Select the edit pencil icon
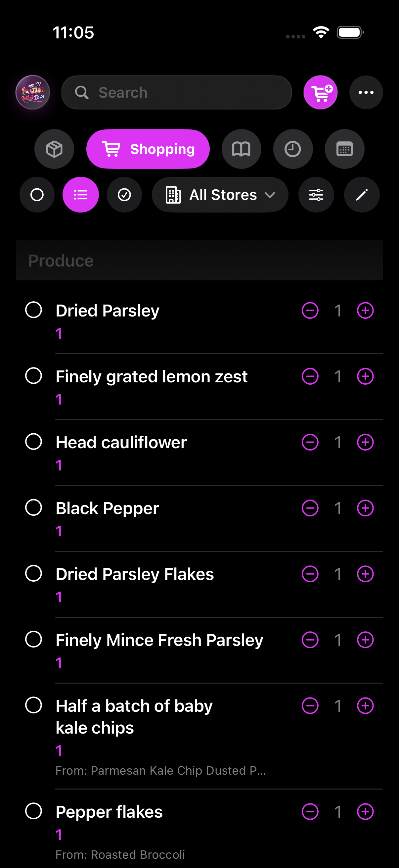Screen dimensions: 399x868 (x=361, y=194)
